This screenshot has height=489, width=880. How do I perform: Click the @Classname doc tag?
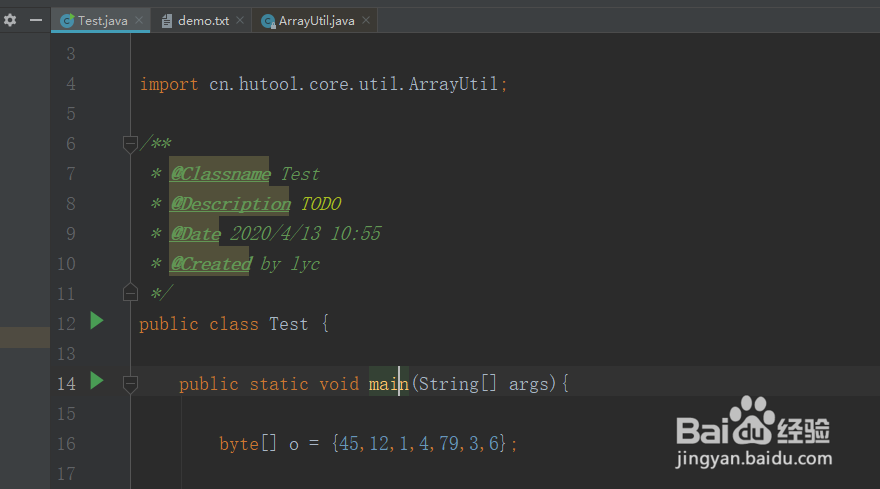[x=219, y=174]
